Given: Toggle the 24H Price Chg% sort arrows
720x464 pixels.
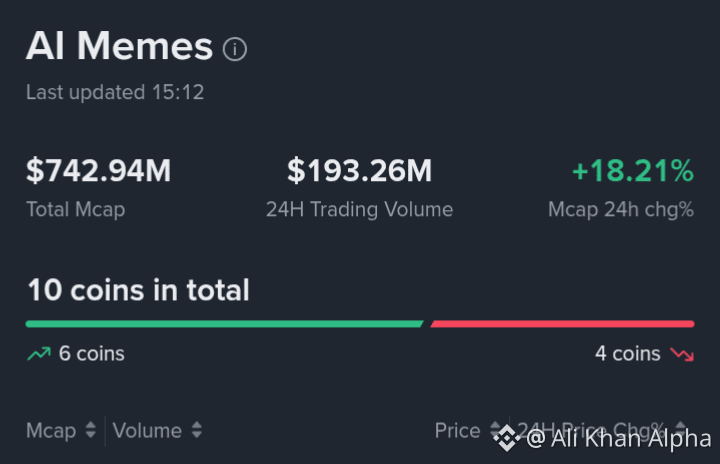Looking at the screenshot, I should [681, 428].
